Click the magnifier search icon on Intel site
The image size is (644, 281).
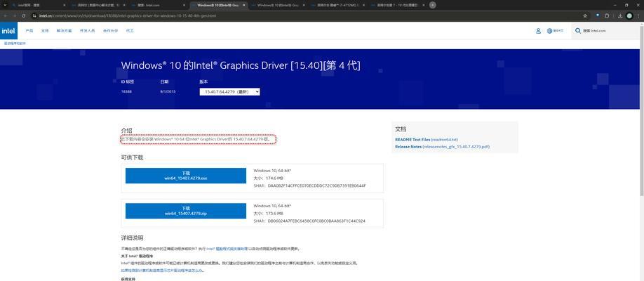(x=578, y=31)
